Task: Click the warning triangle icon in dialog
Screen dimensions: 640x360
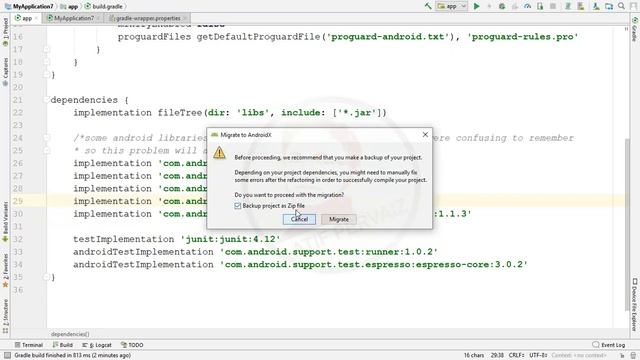Action: coord(219,153)
